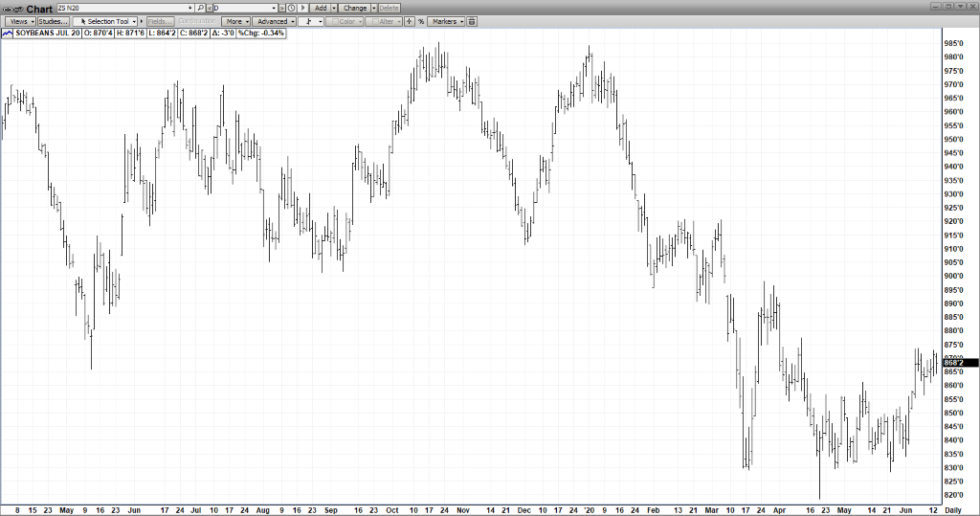Click the disabled Continuation button

[x=197, y=21]
